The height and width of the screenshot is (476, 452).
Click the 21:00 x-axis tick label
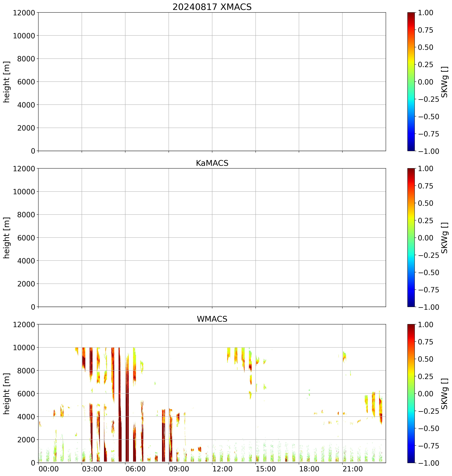pyautogui.click(x=353, y=469)
